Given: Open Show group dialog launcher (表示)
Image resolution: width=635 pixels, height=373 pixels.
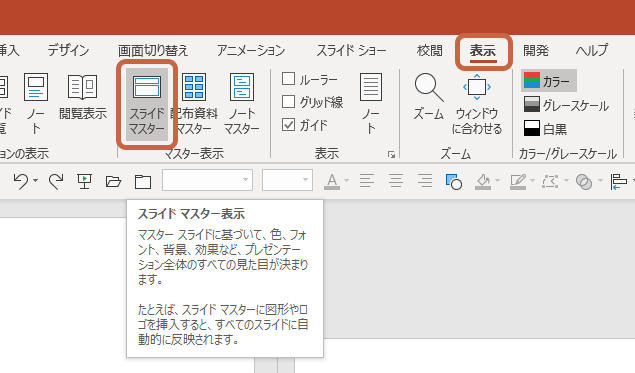Looking at the screenshot, I should 391,154.
